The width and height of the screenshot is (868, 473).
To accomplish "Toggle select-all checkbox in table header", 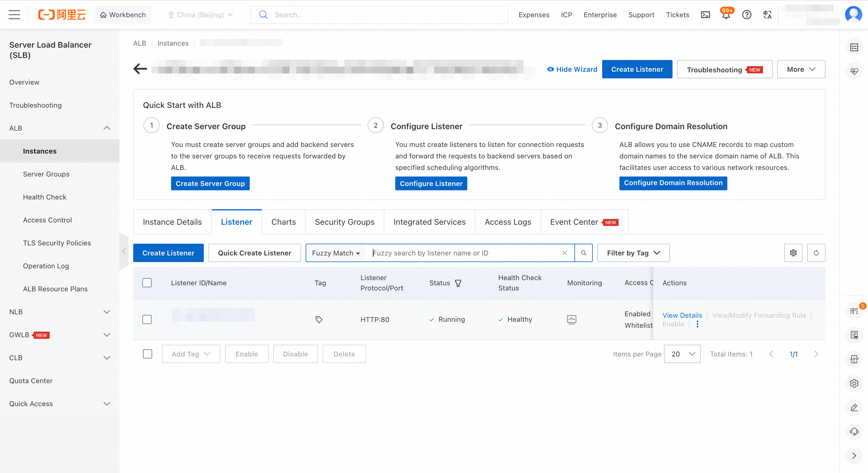I will click(147, 283).
